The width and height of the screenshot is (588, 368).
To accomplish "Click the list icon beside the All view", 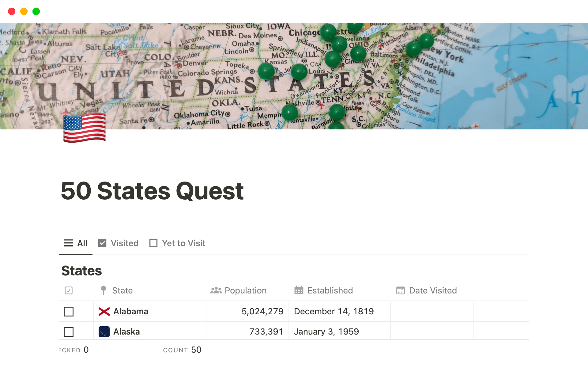I will (x=69, y=243).
